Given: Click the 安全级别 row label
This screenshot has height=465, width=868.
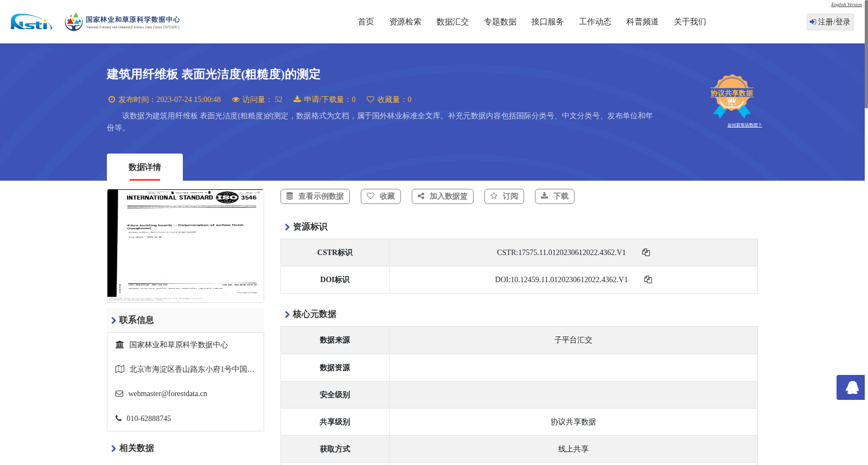Looking at the screenshot, I should pos(335,395).
